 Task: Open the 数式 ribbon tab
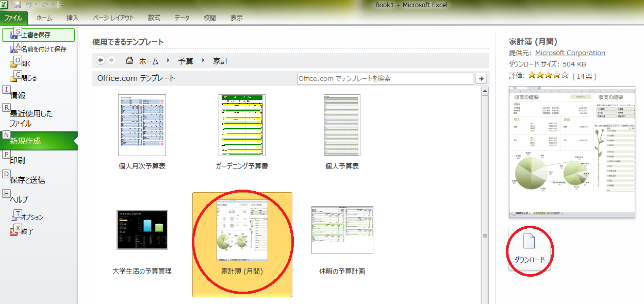click(x=154, y=18)
